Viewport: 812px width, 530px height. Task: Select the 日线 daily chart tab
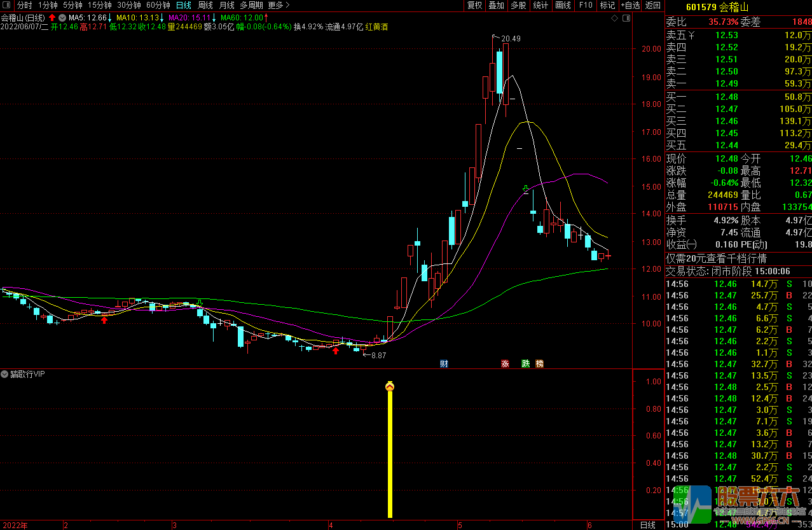point(183,5)
